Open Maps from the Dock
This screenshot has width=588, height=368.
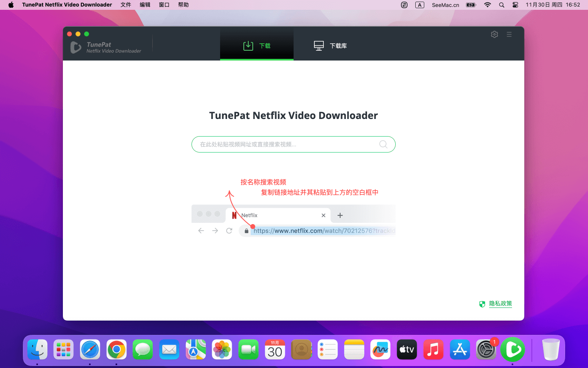196,350
